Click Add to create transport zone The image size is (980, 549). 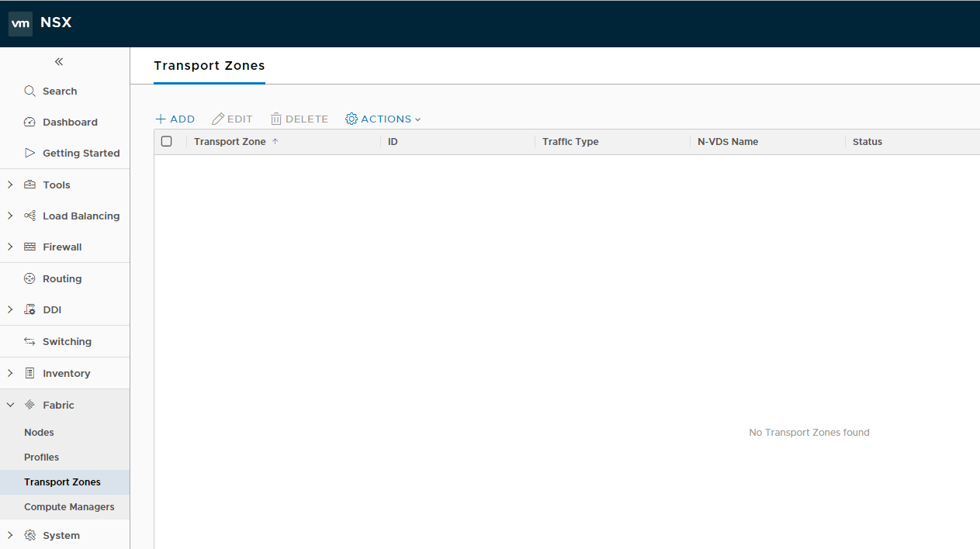point(175,119)
